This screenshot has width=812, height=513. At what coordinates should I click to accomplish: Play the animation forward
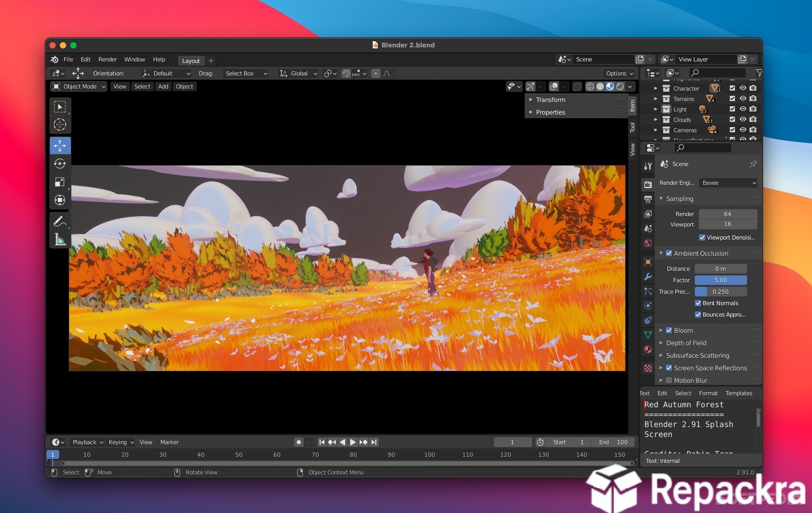click(x=353, y=442)
